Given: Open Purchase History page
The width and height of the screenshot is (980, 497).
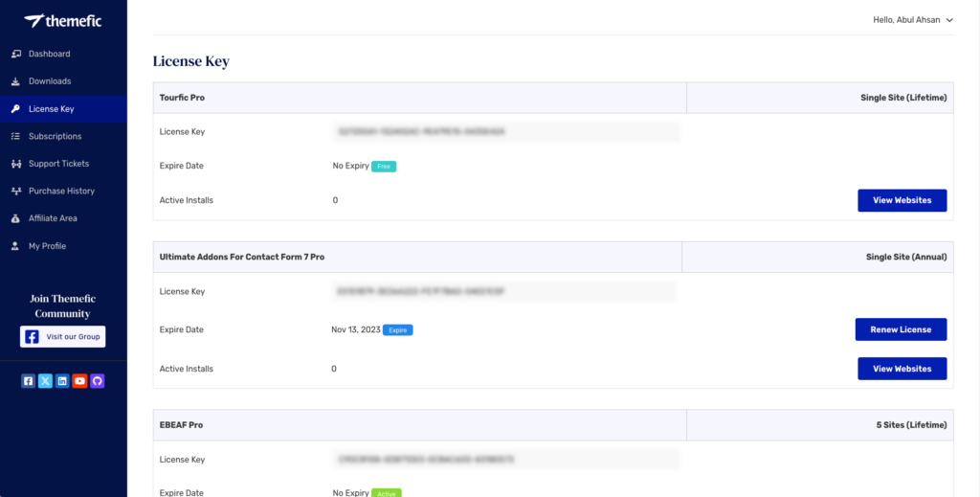Looking at the screenshot, I should [63, 192].
